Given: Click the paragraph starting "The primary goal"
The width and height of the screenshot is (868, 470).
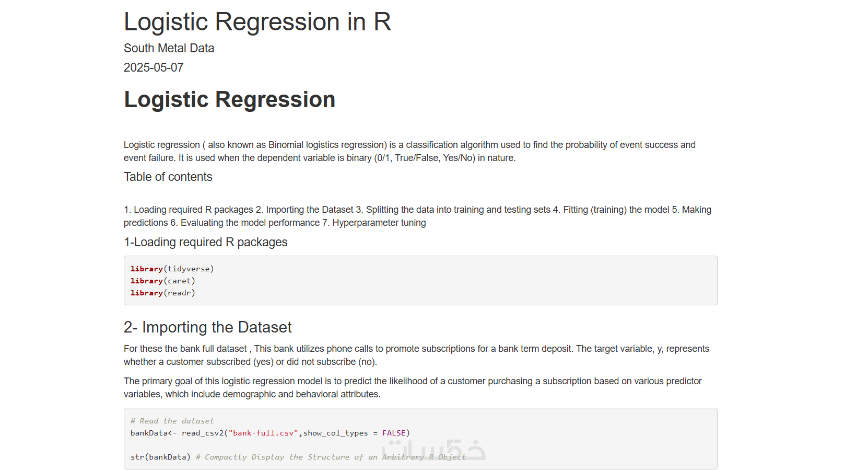Looking at the screenshot, I should [412, 387].
